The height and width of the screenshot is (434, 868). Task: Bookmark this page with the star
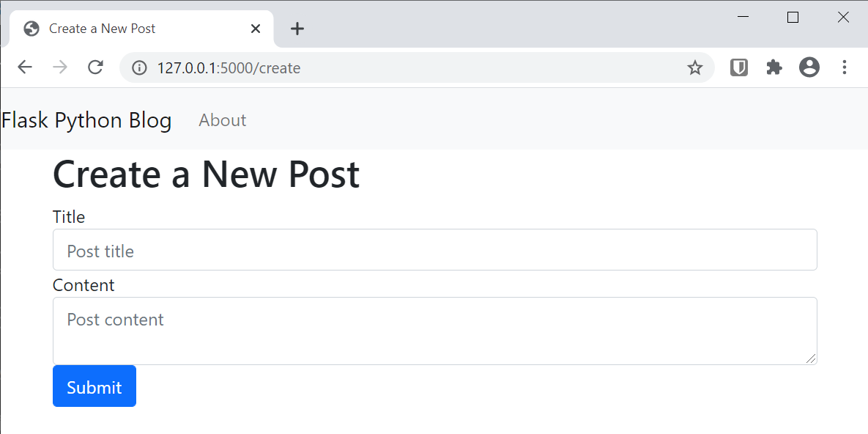(694, 68)
